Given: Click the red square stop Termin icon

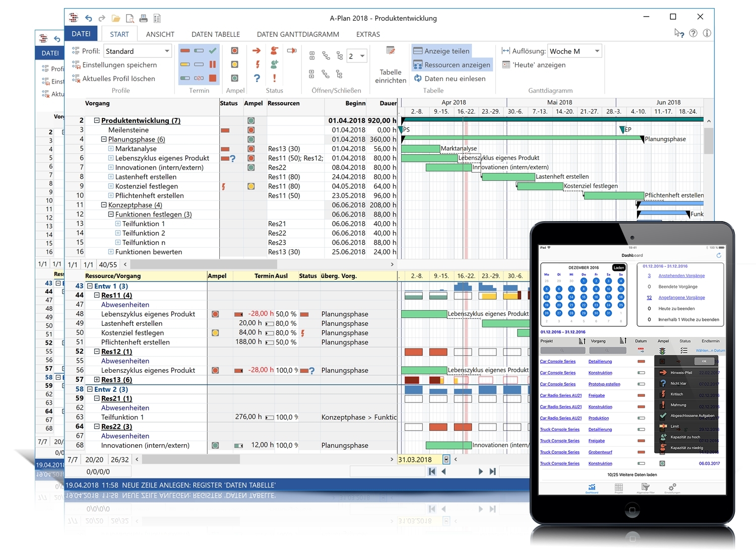Looking at the screenshot, I should click(213, 78).
